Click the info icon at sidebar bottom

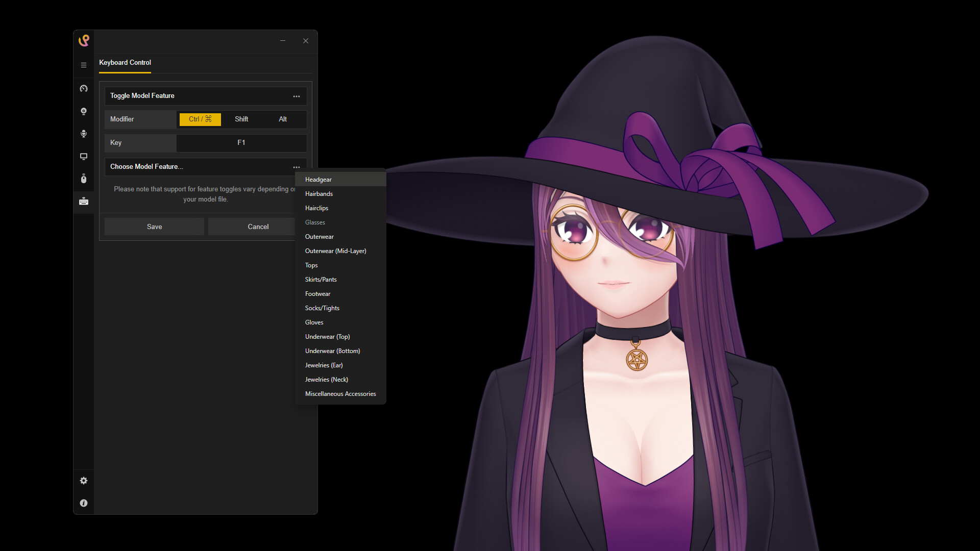pyautogui.click(x=83, y=503)
